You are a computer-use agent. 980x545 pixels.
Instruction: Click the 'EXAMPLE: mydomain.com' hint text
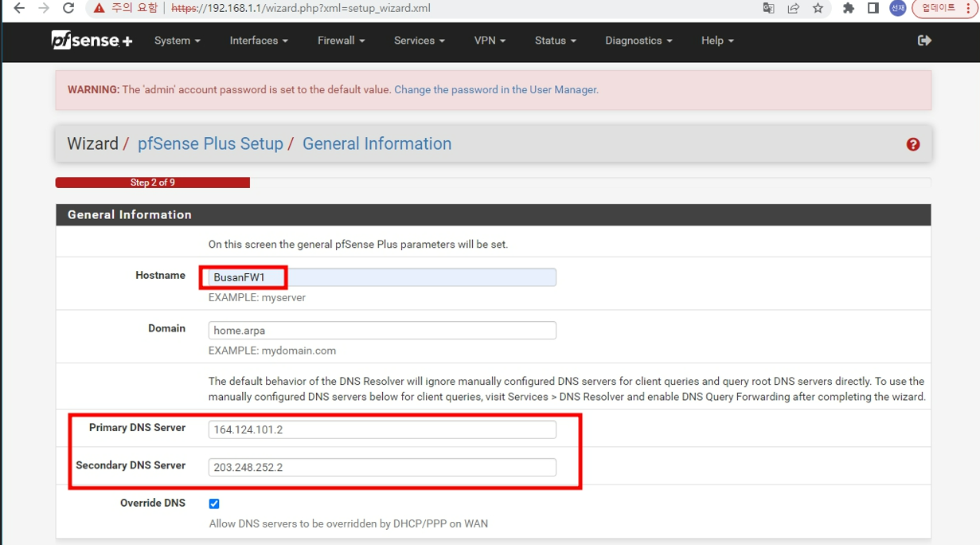[272, 351]
